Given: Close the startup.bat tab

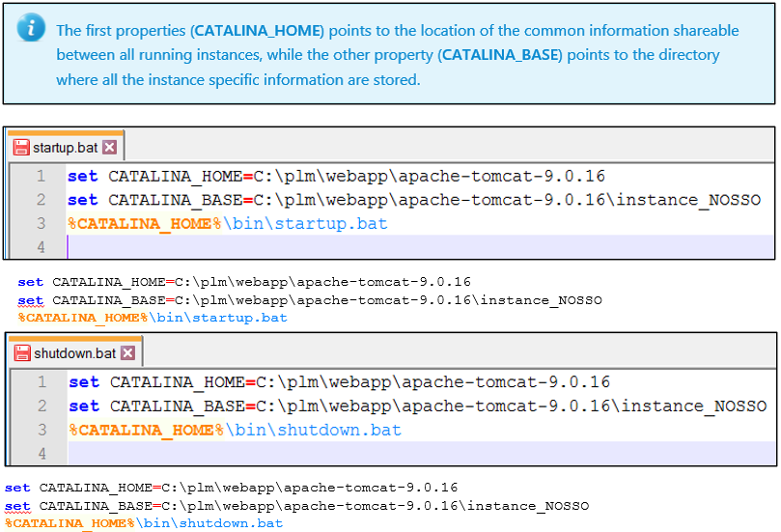Looking at the screenshot, I should [x=109, y=148].
